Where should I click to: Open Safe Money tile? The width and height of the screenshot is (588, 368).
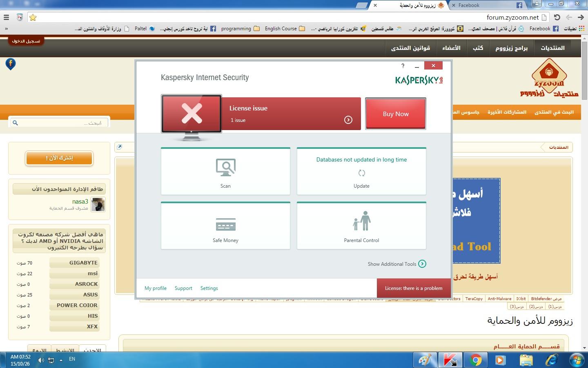tap(225, 225)
